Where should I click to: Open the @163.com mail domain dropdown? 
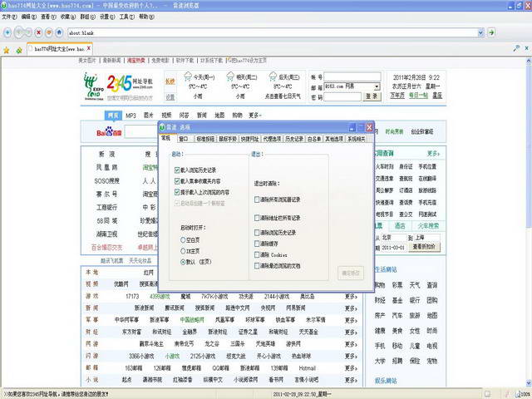[x=377, y=86]
